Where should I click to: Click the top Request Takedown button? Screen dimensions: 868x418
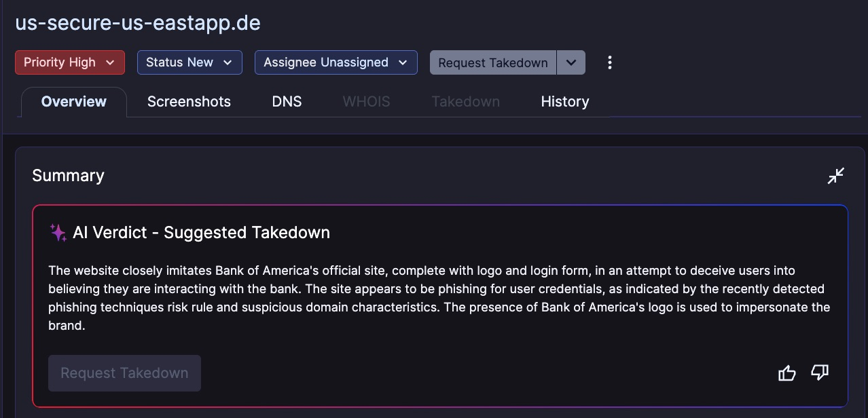coord(493,62)
